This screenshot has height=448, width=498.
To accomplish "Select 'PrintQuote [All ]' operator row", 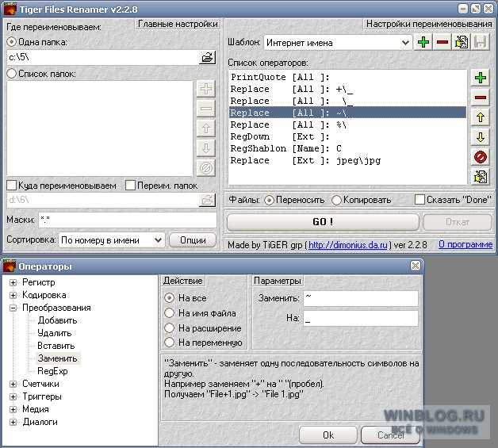I will [x=348, y=77].
